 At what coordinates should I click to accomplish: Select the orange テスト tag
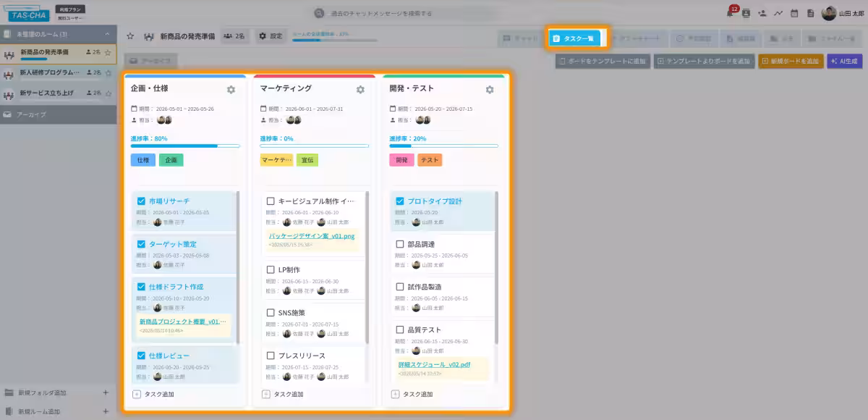(430, 160)
